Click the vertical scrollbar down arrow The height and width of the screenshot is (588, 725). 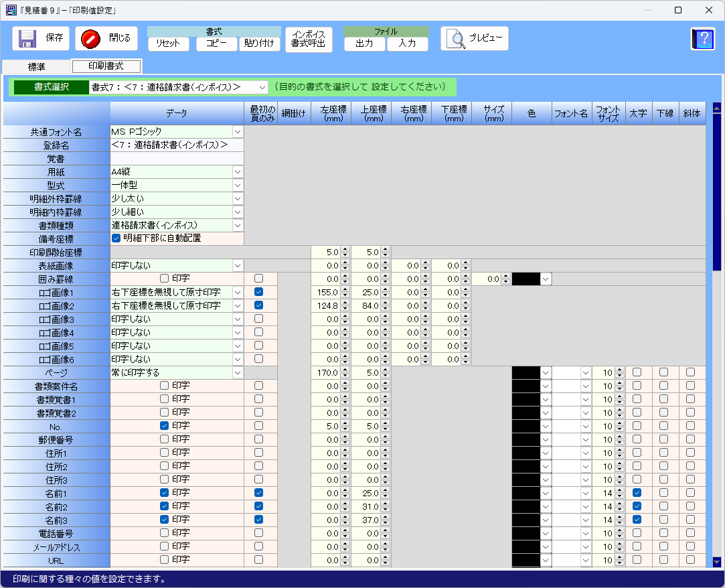717,562
